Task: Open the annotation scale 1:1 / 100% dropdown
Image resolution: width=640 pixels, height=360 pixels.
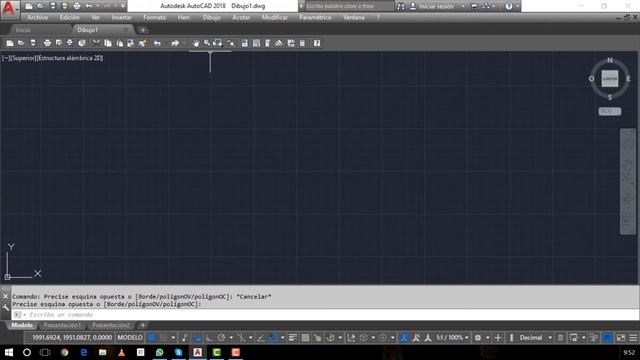Action: pos(452,338)
